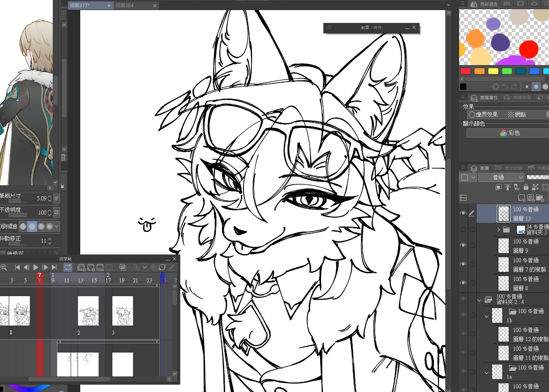Go to the next timeline frame
549x392 pixels.
(x=45, y=267)
